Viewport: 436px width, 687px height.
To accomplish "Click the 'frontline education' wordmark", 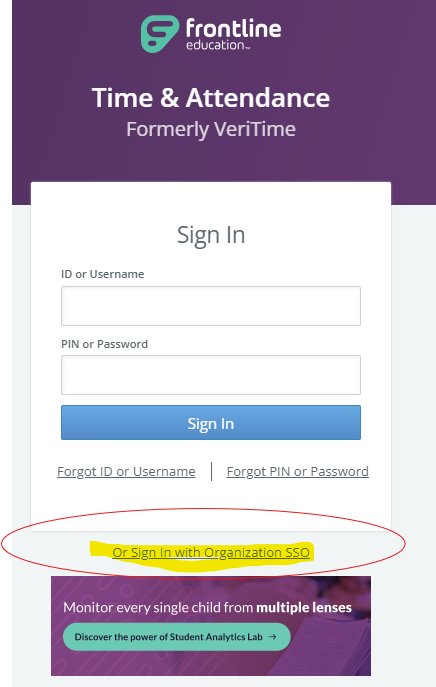I will click(x=234, y=34).
